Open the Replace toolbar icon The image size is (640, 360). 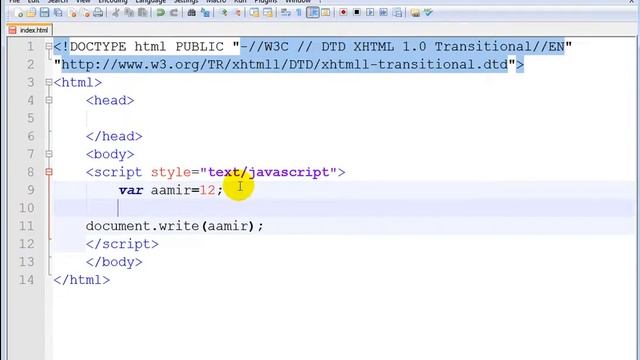click(x=205, y=13)
